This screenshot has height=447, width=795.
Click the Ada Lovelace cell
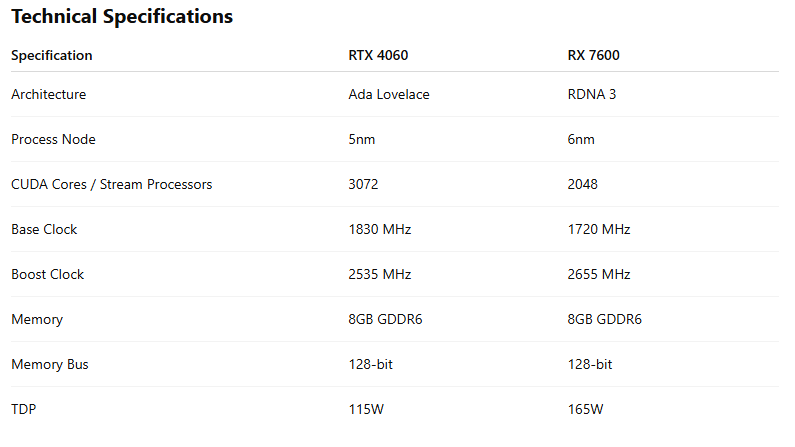pyautogui.click(x=389, y=94)
